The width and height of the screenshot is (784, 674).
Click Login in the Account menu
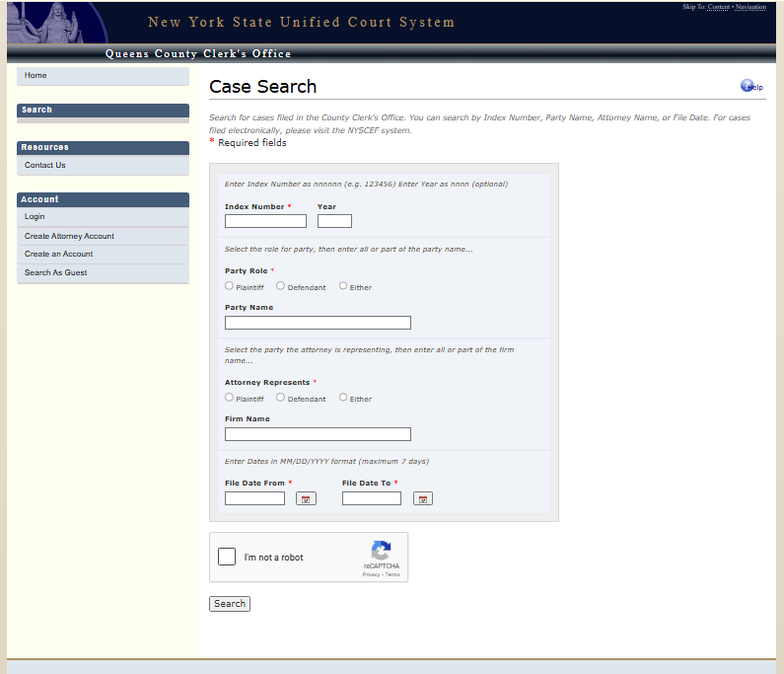(x=35, y=217)
